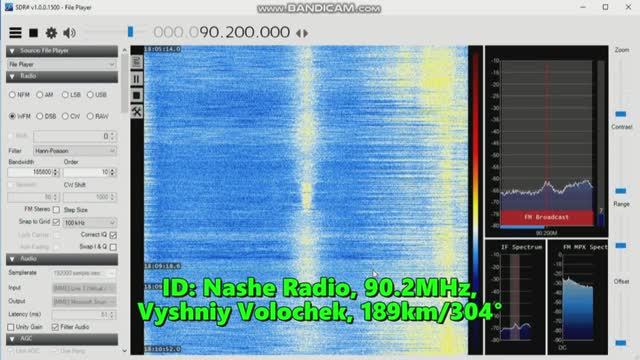Open the audio Input device dropdown
Viewport: 640px width, 360px height.
point(84,288)
